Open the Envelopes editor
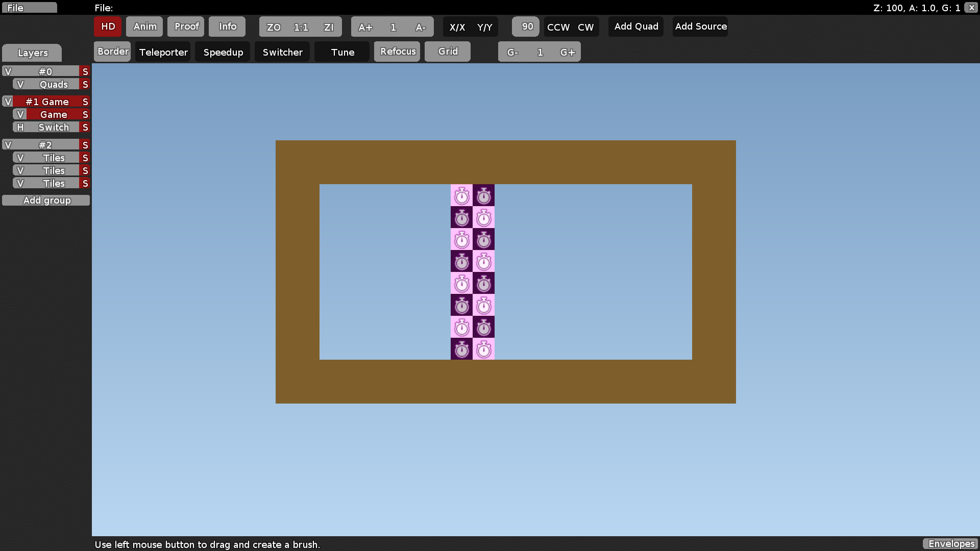The height and width of the screenshot is (551, 980). pyautogui.click(x=950, y=544)
